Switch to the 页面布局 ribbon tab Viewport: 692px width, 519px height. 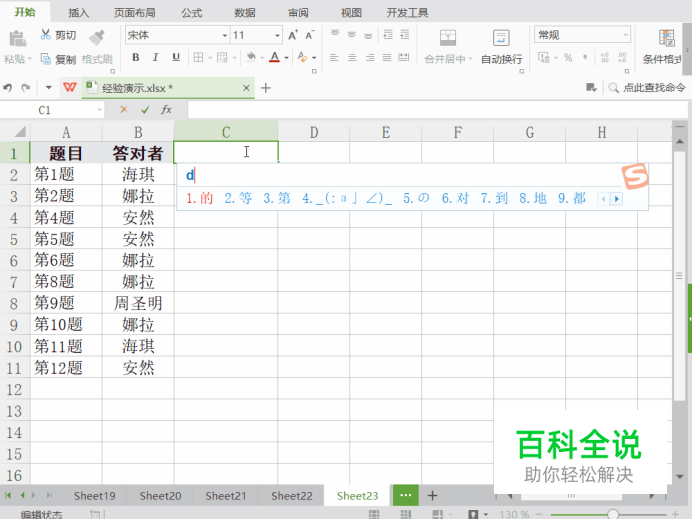pyautogui.click(x=135, y=12)
